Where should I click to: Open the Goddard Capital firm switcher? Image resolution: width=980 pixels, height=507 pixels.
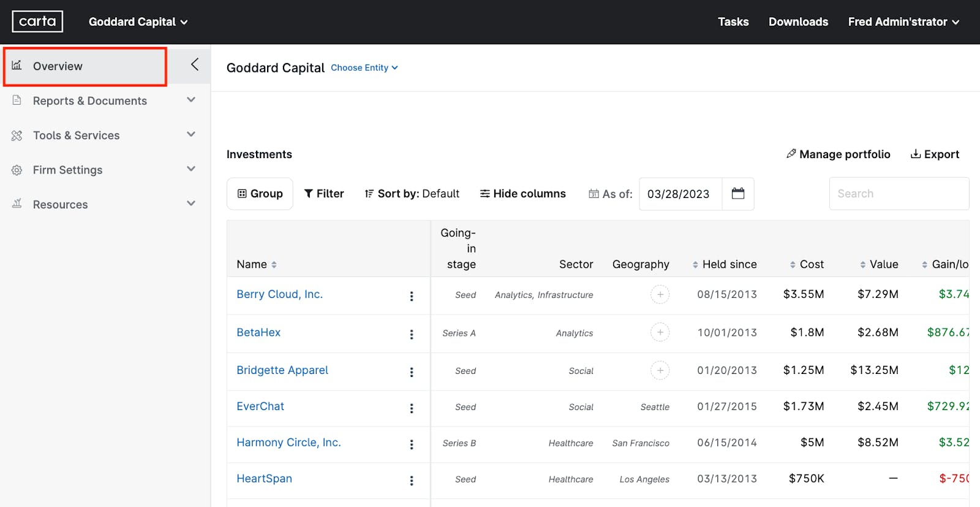(x=138, y=21)
